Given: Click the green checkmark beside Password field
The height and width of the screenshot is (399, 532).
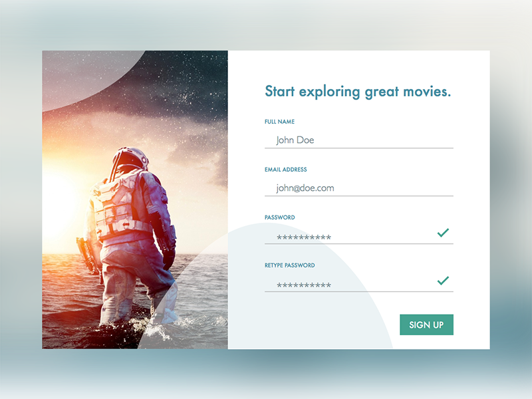Looking at the screenshot, I should tap(443, 232).
